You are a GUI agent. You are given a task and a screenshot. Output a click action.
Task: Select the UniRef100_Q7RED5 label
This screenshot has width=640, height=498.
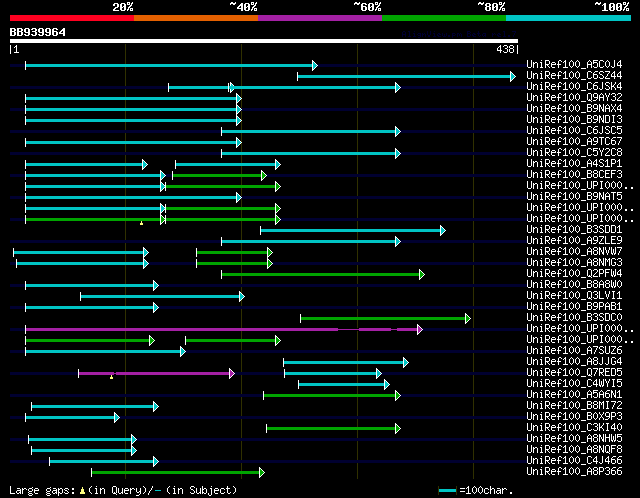click(574, 373)
